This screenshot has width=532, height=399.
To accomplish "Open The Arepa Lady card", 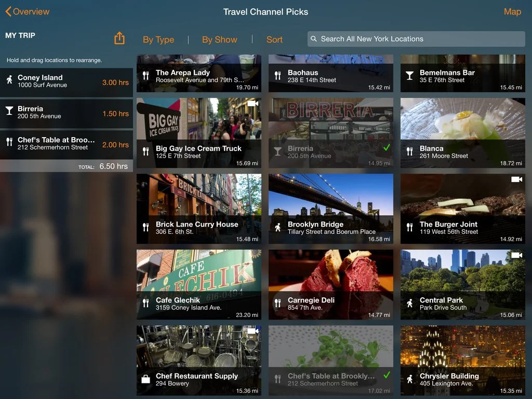I will pos(199,73).
